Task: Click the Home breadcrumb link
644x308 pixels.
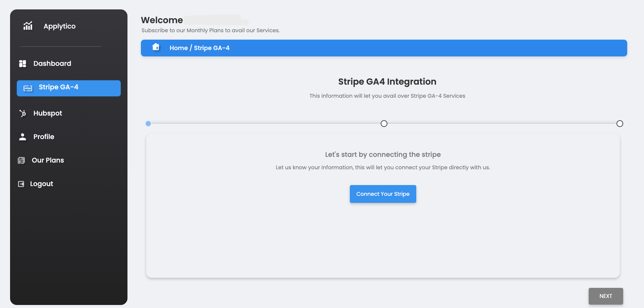Action: pos(178,48)
